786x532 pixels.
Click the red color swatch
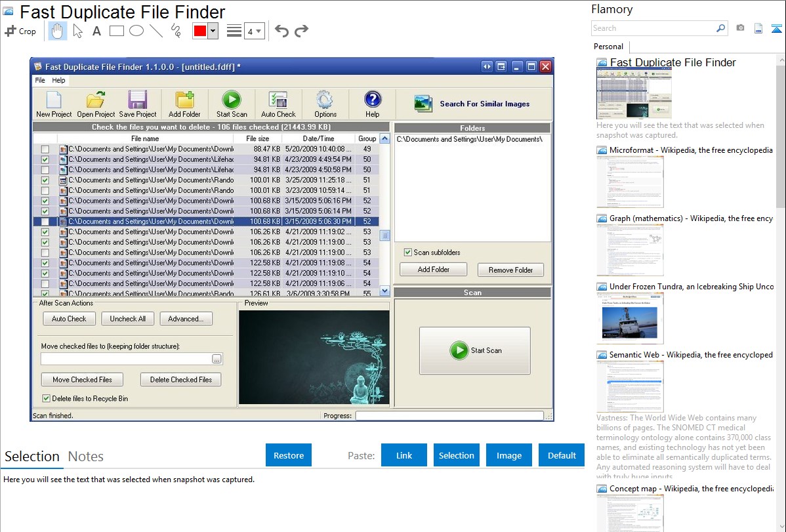200,31
